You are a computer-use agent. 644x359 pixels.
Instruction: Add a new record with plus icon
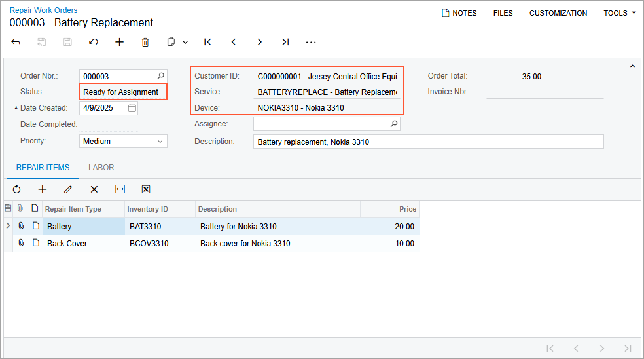119,42
